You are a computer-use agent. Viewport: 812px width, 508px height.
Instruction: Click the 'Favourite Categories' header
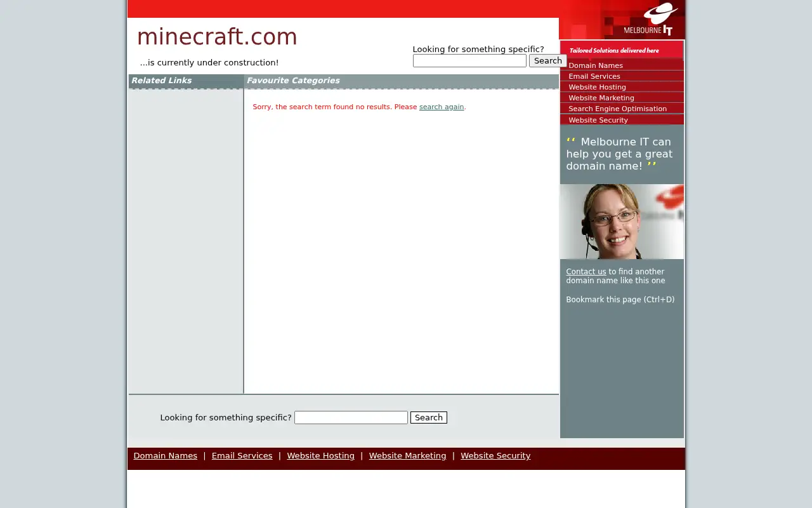pyautogui.click(x=293, y=81)
